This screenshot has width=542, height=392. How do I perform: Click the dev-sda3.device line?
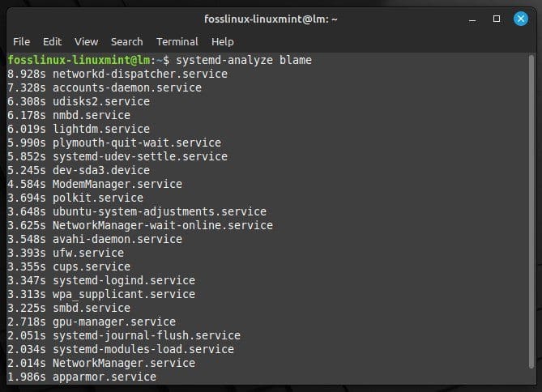[79, 170]
